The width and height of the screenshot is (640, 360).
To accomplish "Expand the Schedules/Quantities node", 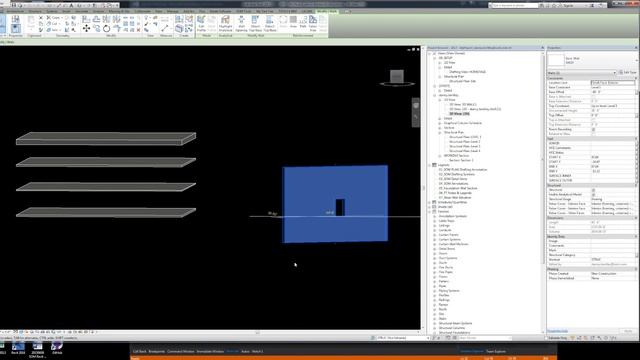I will 429,202.
